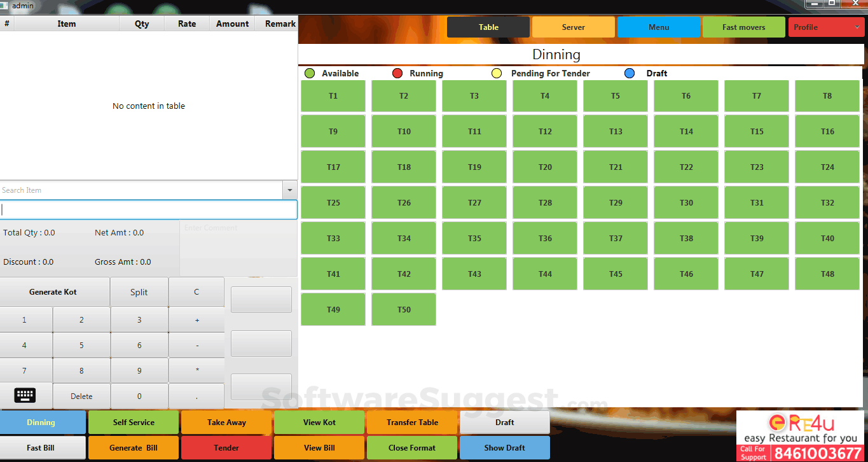Open the Fast movers tab
This screenshot has height=462, width=868.
point(743,27)
